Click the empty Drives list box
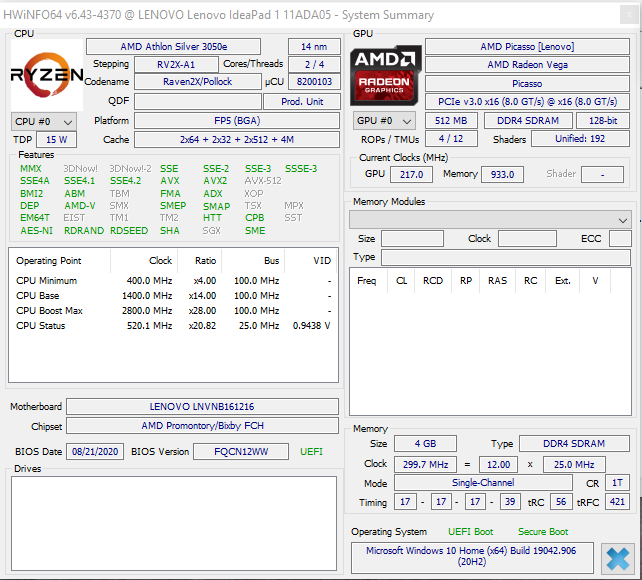This screenshot has width=642, height=580. click(174, 523)
